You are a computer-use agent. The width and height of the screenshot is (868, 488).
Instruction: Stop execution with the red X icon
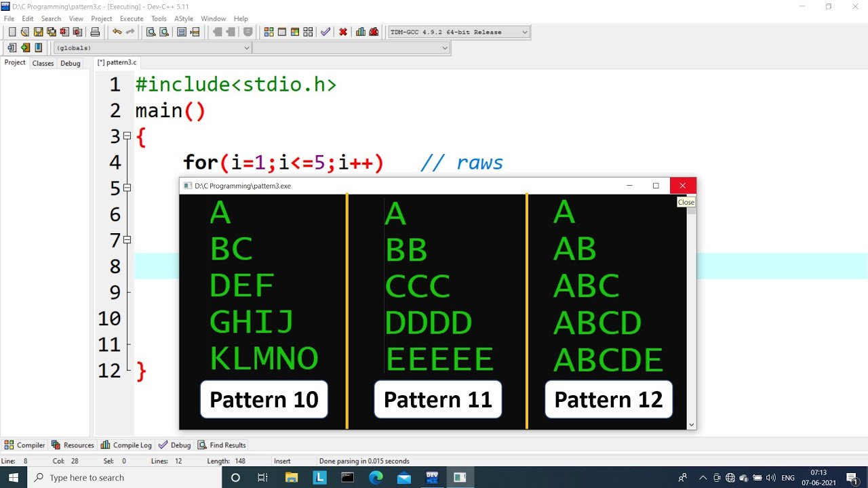coord(343,32)
